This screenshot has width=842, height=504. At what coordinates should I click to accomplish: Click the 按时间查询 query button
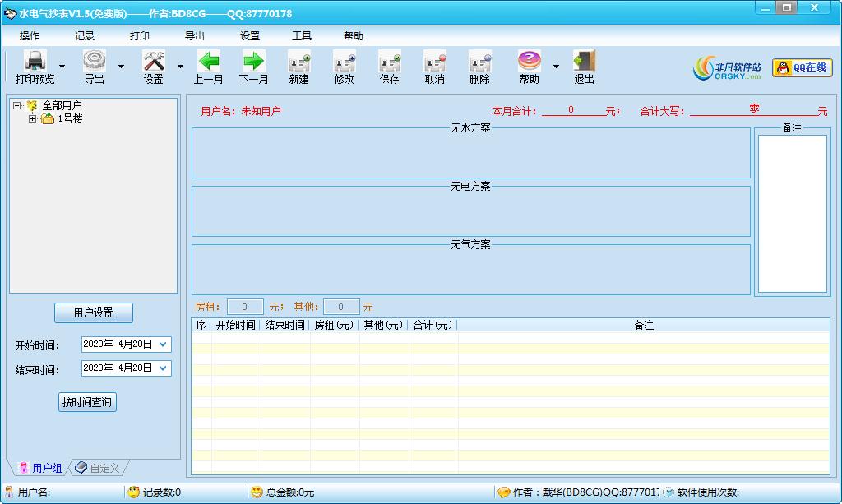point(88,402)
